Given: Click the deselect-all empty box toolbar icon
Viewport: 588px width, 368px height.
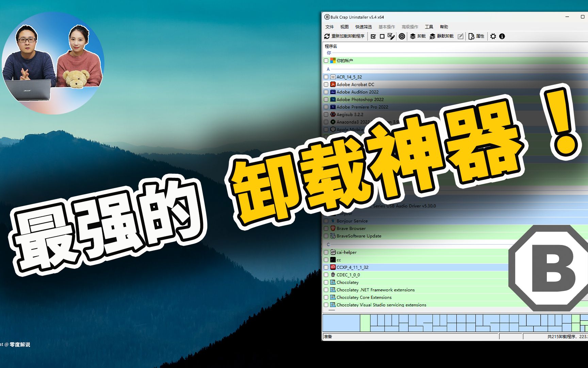Looking at the screenshot, I should click(x=382, y=36).
